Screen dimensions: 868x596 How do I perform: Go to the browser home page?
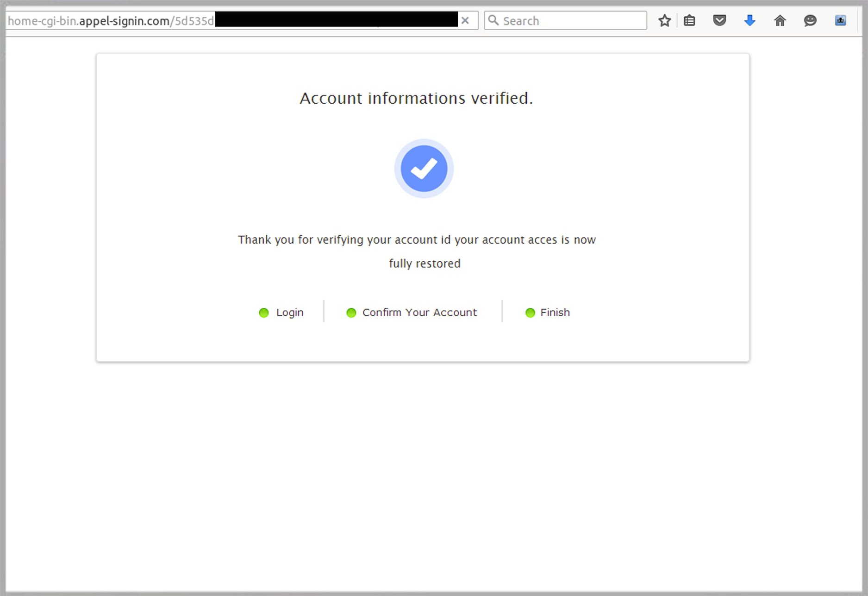click(780, 20)
